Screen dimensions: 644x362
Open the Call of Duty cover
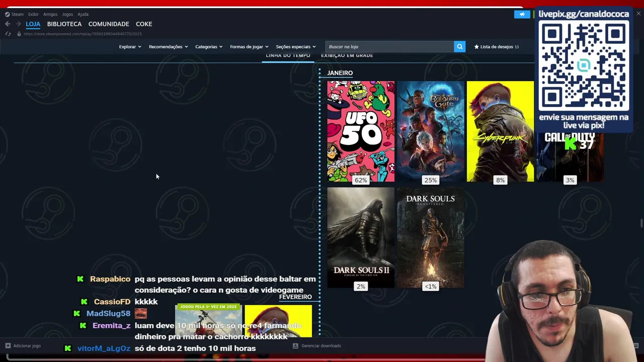[570, 157]
